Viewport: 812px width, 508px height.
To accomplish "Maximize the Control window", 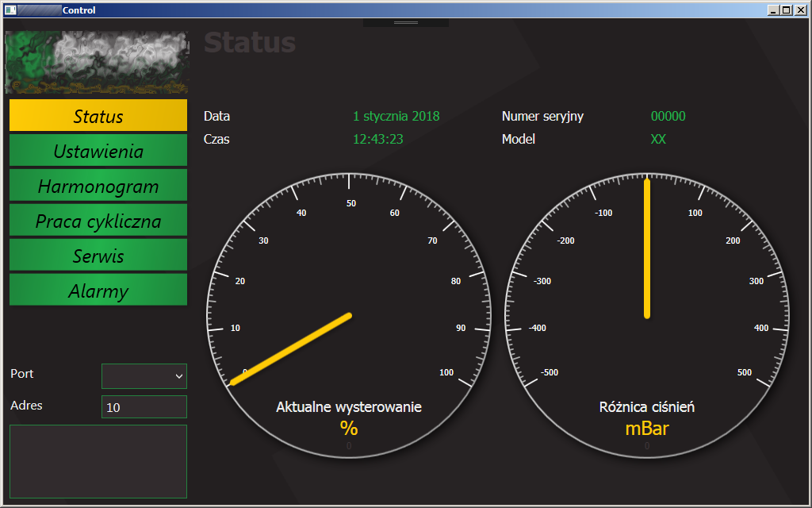I will point(786,10).
